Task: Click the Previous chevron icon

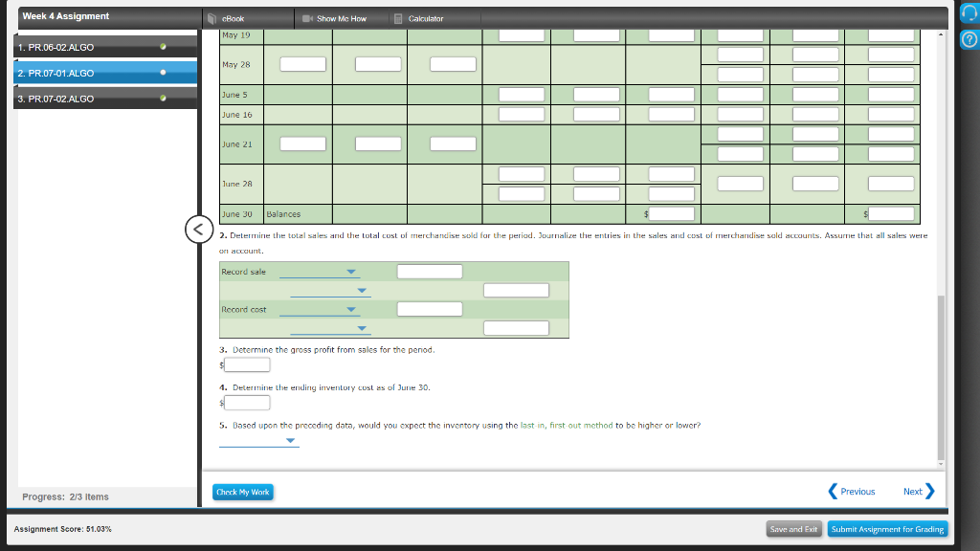Action: pos(833,491)
